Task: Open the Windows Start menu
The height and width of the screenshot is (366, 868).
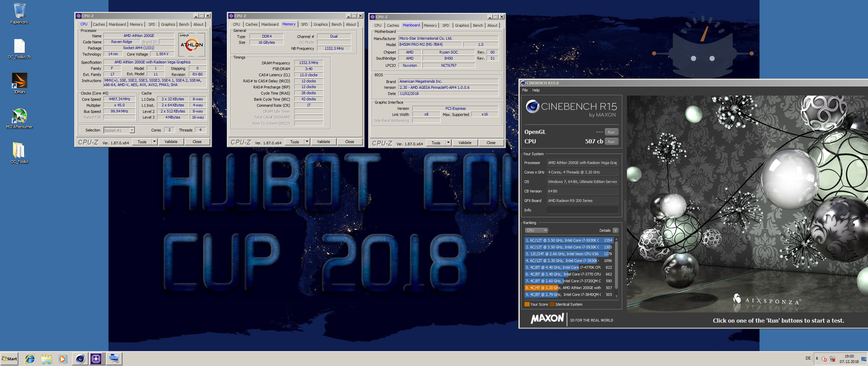Action: [9, 359]
